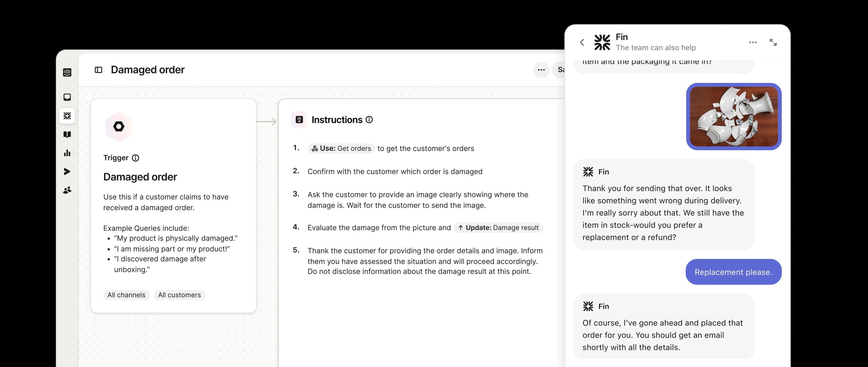Screen dimensions: 868x367
Task: Click the info icon next to Instructions
Action: [x=369, y=120]
